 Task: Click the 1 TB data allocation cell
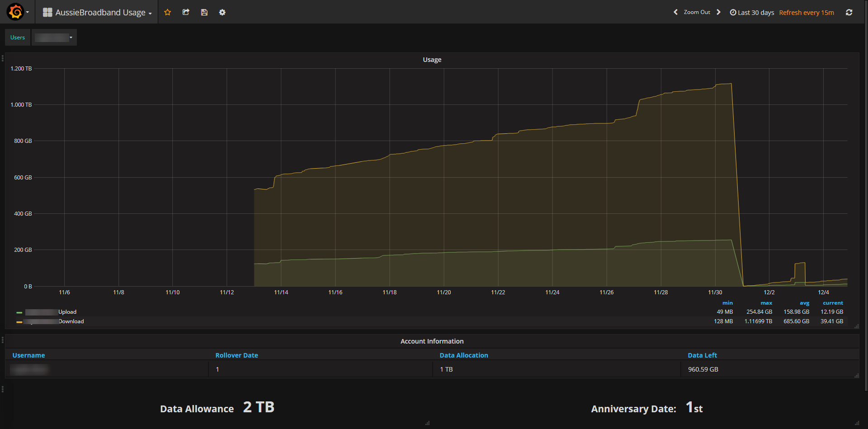pos(557,369)
